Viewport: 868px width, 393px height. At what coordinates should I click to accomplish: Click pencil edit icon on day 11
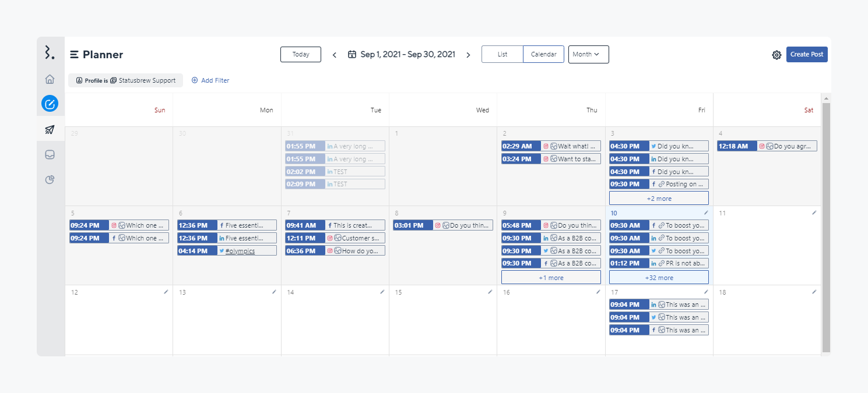(814, 213)
